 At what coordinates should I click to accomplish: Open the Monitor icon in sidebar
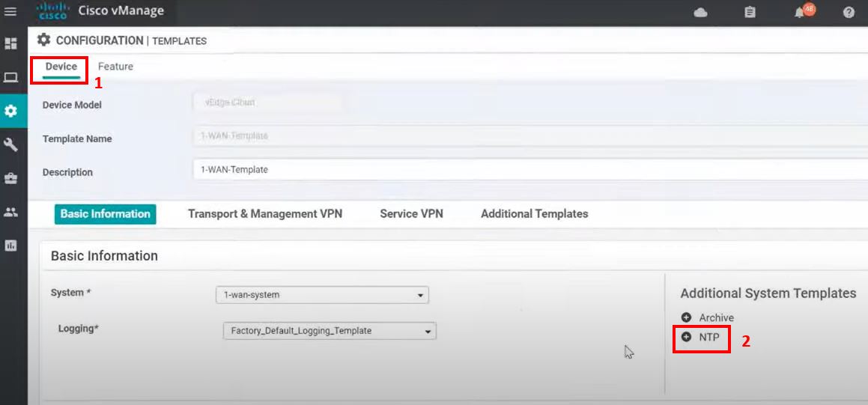click(11, 77)
